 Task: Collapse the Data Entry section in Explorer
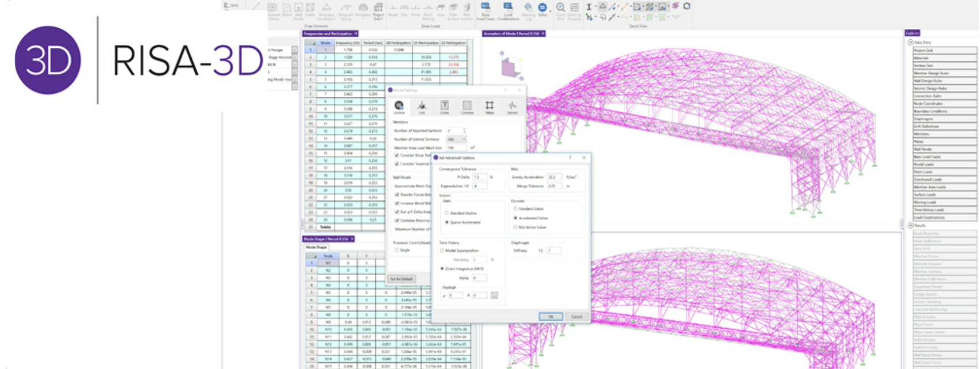coord(910,43)
